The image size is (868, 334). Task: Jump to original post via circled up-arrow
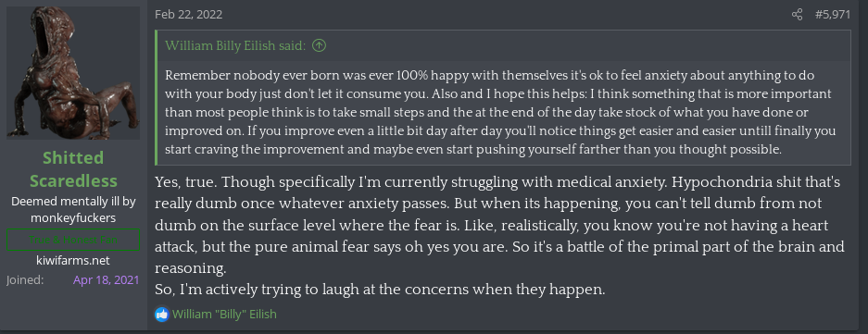click(319, 45)
